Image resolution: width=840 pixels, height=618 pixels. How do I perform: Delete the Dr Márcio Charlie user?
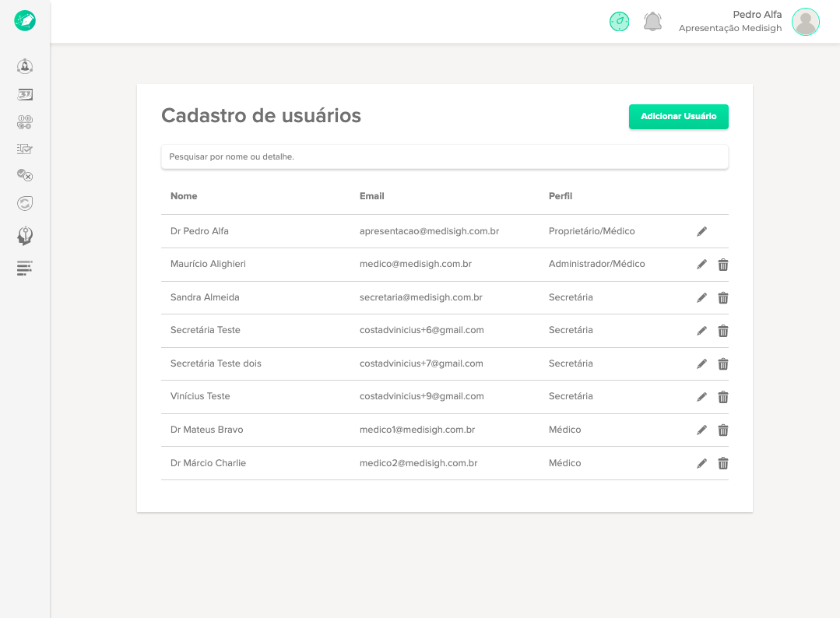pyautogui.click(x=723, y=463)
